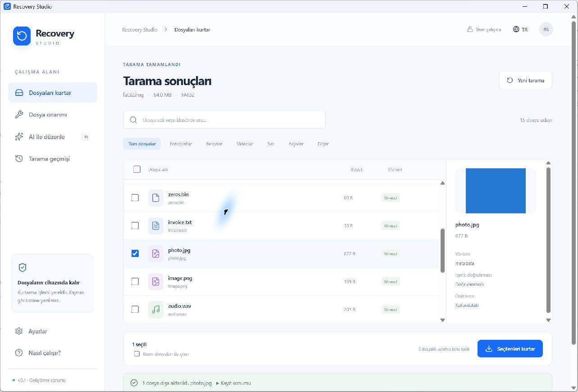The height and width of the screenshot is (392, 578).
Task: Switch to the Belgeler tab
Action: click(x=214, y=144)
